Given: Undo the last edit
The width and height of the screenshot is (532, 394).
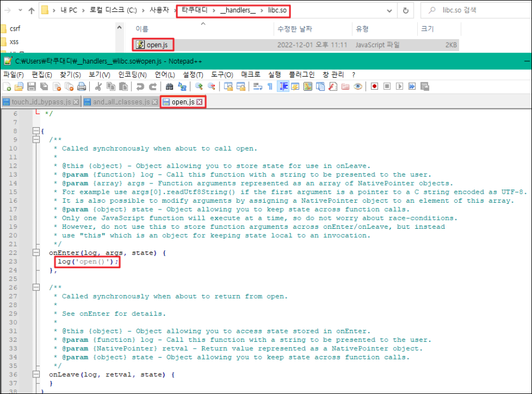Looking at the screenshot, I should [140, 87].
